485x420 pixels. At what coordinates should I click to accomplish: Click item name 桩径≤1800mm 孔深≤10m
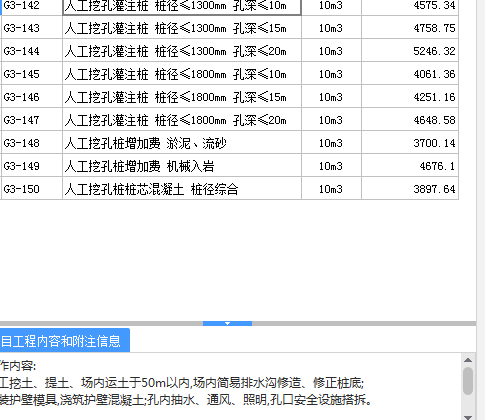pyautogui.click(x=182, y=74)
